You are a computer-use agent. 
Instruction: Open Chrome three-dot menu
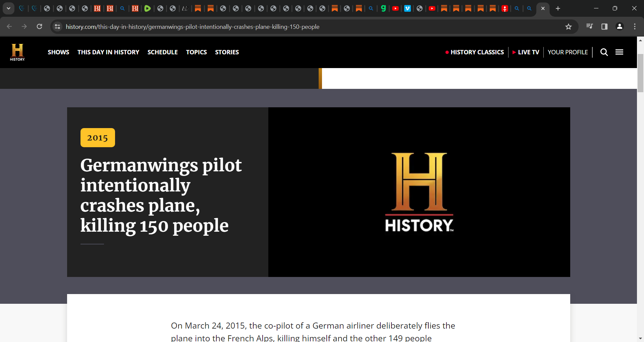(x=635, y=26)
